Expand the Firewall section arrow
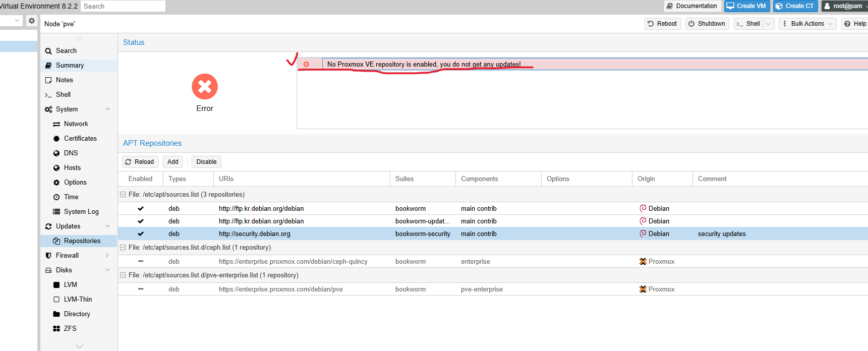This screenshot has height=351, width=868. click(x=107, y=256)
